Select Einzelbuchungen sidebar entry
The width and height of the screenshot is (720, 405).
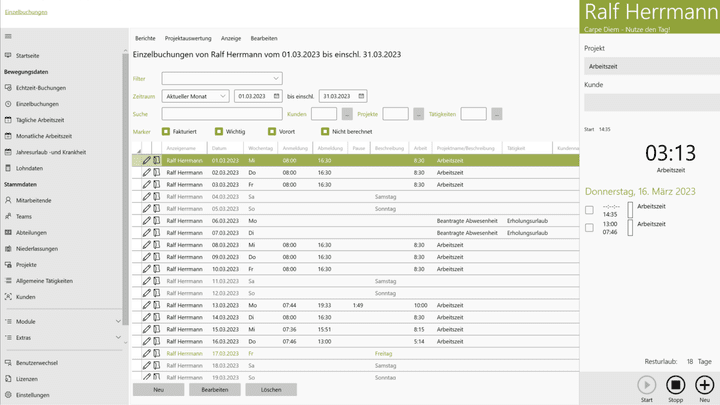[37, 104]
